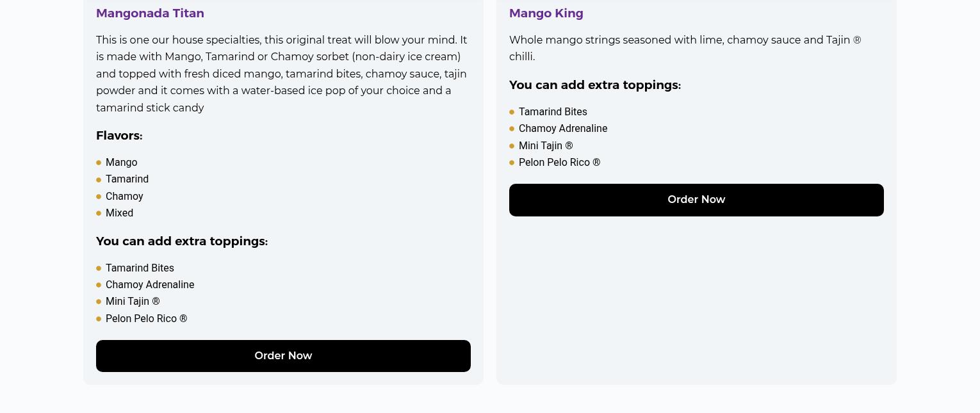Click Mini Tajin topping in Mangonada Titan
Screen dimensions: 980x413
(133, 302)
